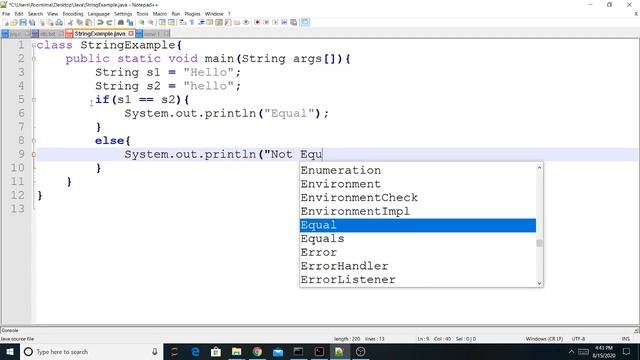Choose Environment from autocomplete list
The height and width of the screenshot is (360, 640).
pos(418,184)
